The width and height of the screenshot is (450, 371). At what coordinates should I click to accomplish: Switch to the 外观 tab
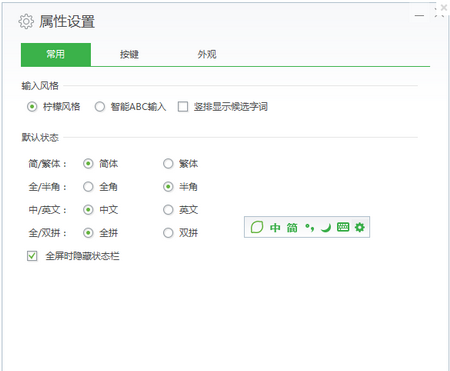tap(207, 54)
